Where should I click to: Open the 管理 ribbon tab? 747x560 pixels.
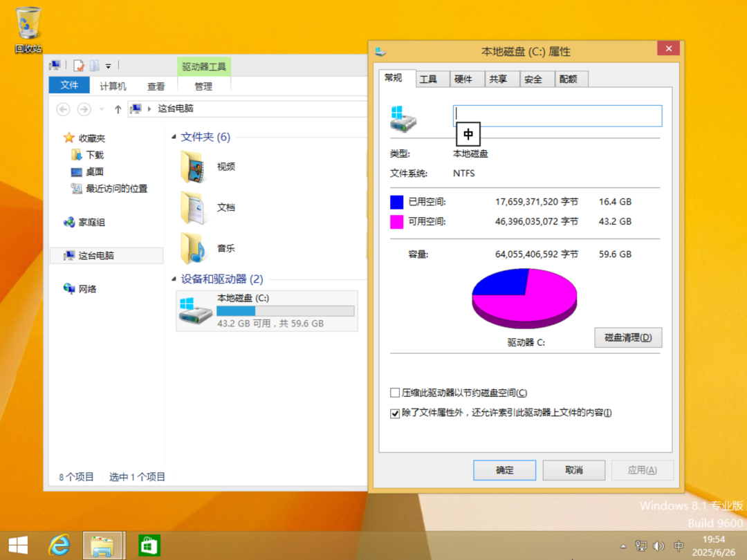pos(203,86)
